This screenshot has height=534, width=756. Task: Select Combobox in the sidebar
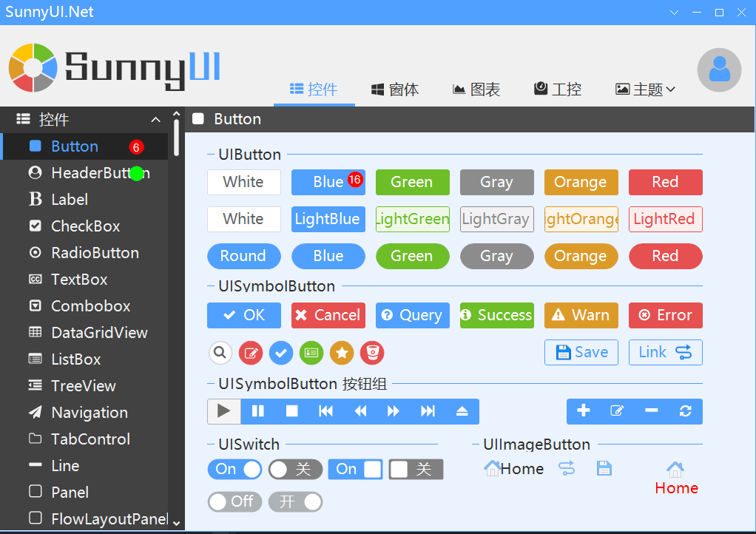tap(84, 305)
